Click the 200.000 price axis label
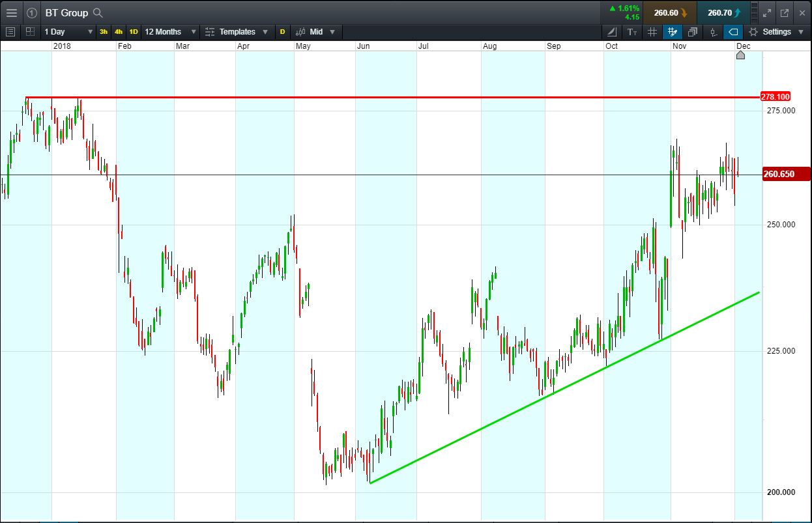This screenshot has width=812, height=523. (779, 492)
